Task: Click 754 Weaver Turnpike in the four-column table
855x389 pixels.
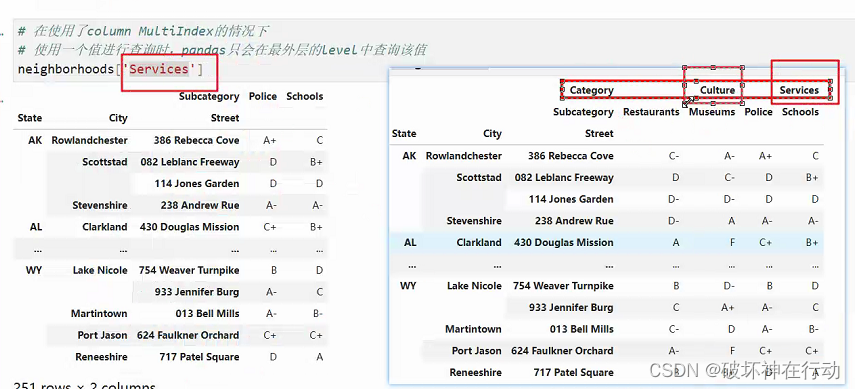Action: [563, 286]
